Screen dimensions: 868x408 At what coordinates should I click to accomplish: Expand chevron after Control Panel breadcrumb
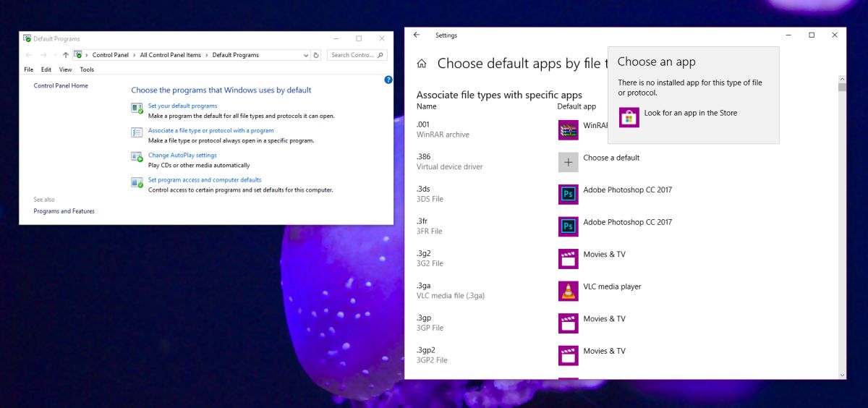tap(135, 55)
